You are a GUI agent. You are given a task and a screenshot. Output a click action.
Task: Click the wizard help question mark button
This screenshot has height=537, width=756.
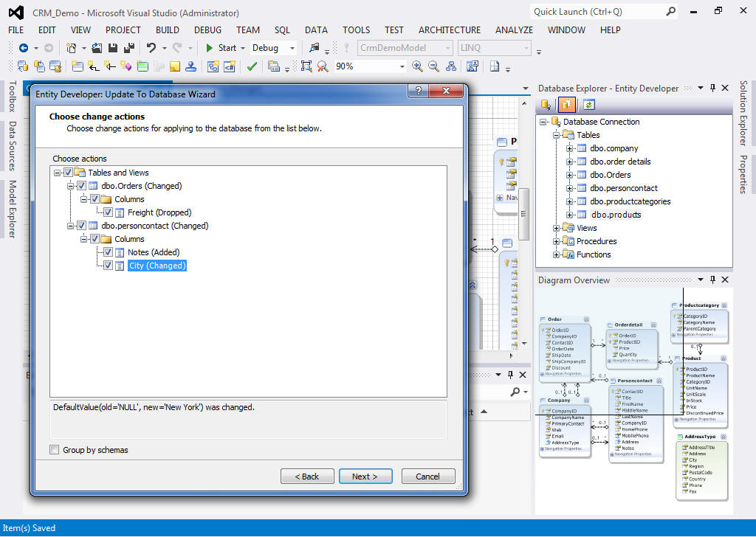(418, 91)
